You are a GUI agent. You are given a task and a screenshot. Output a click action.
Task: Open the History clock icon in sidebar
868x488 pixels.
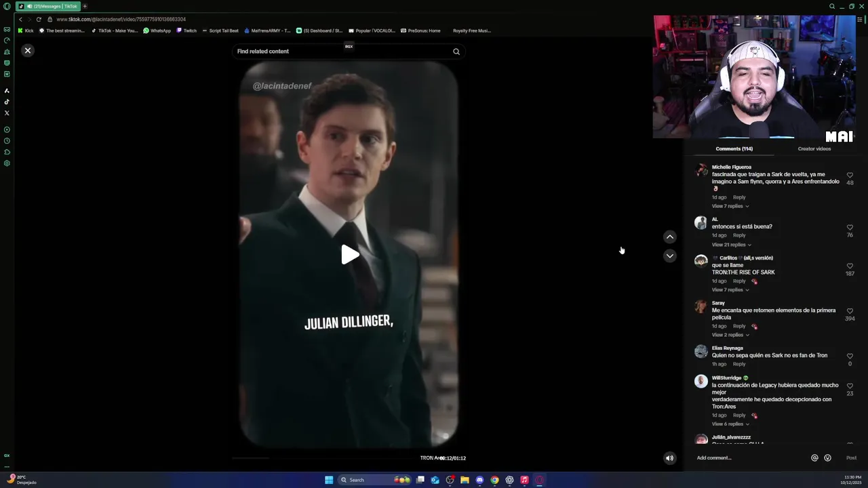[7, 141]
